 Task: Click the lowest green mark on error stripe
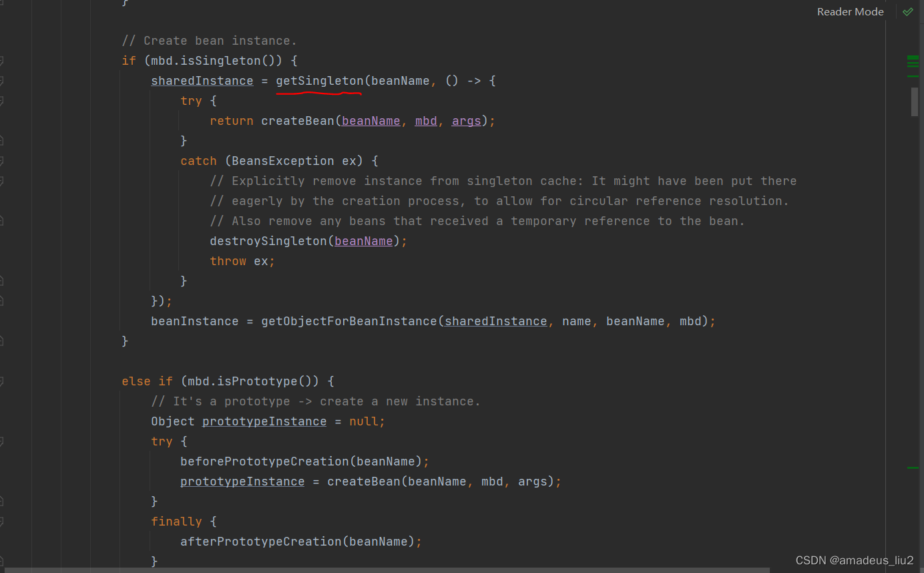pyautogui.click(x=913, y=467)
